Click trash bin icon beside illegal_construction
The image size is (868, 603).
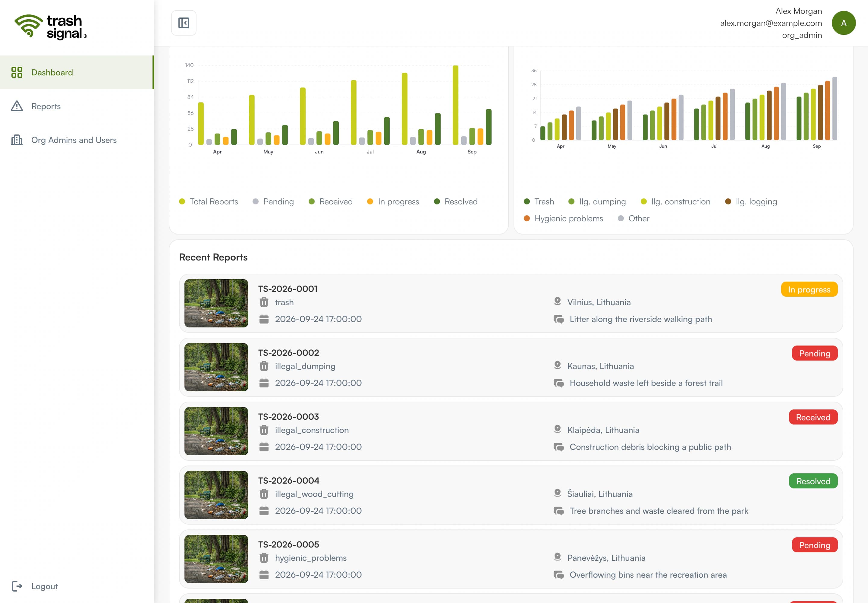click(264, 430)
